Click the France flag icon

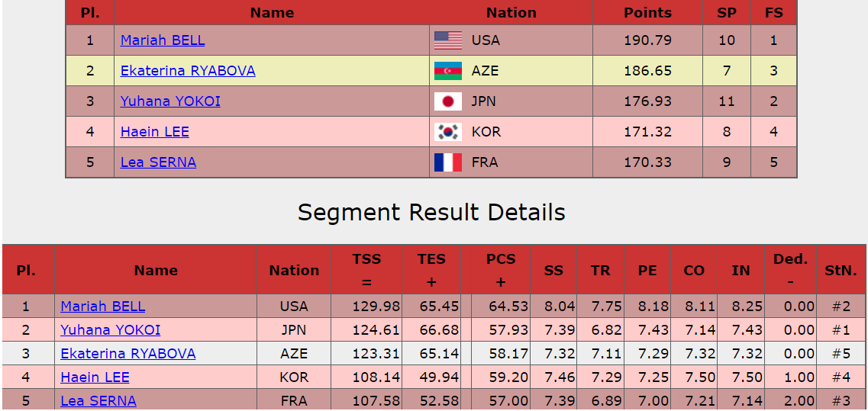448,162
